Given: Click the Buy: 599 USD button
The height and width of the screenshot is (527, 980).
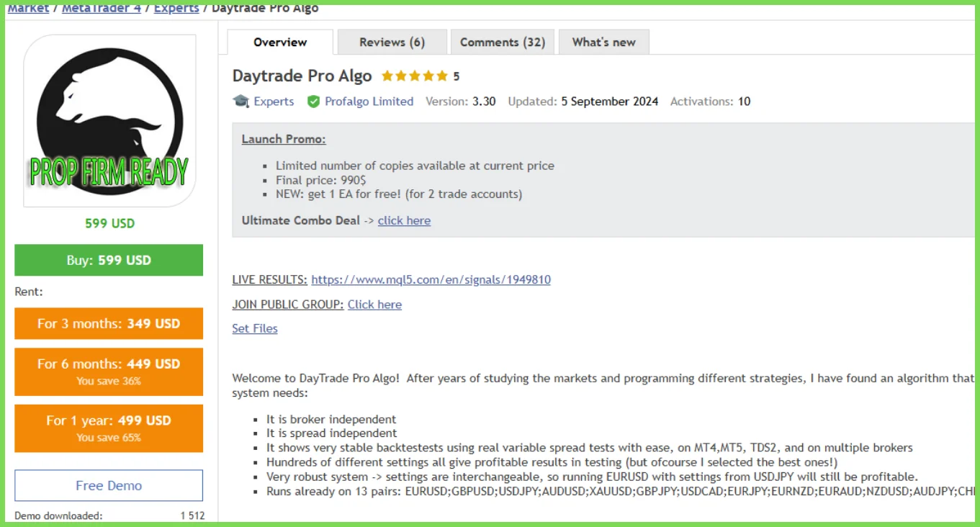Looking at the screenshot, I should [x=109, y=260].
